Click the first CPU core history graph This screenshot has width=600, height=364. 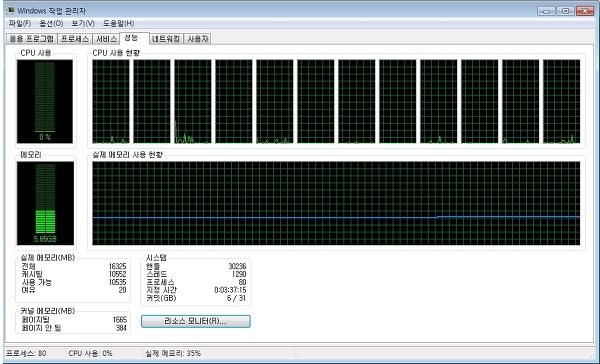(x=111, y=101)
